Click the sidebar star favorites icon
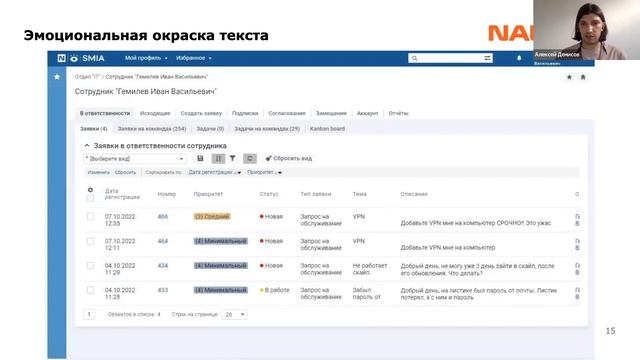Screen dimensions: 640x360 (57, 77)
